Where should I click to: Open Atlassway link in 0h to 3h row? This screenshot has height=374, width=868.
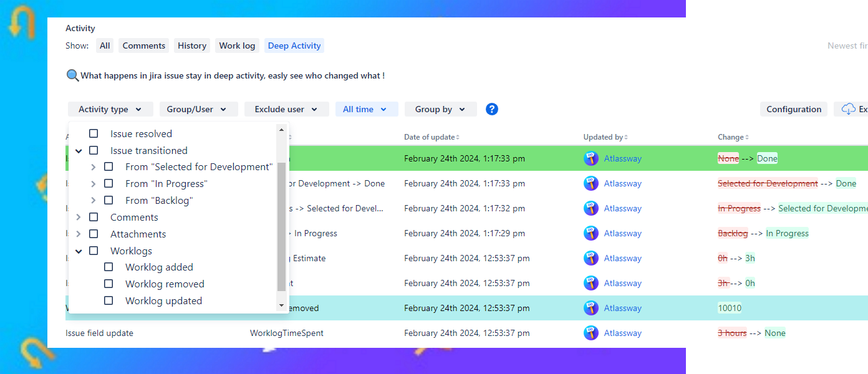(x=622, y=258)
